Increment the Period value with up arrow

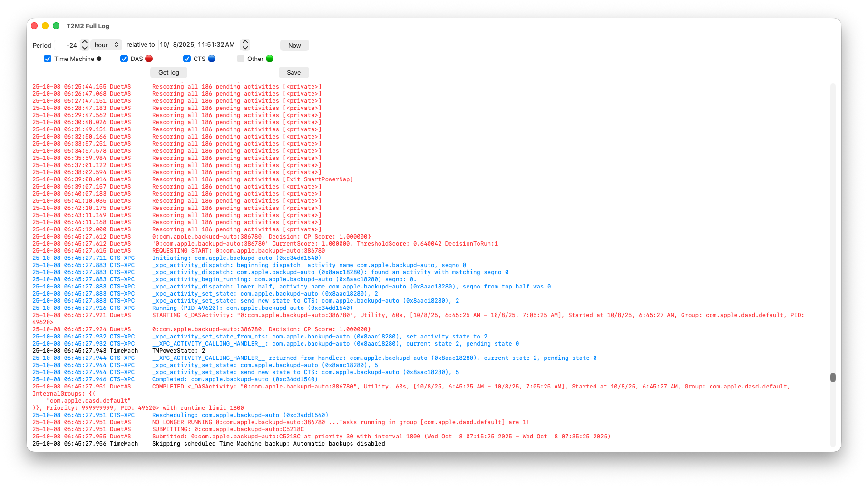tap(85, 42)
